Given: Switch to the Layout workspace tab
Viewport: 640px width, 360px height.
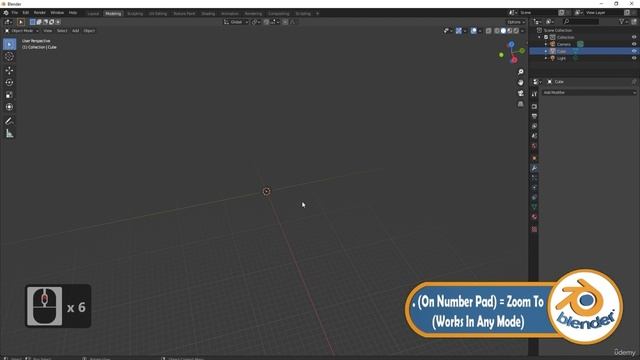Looking at the screenshot, I should click(x=93, y=13).
